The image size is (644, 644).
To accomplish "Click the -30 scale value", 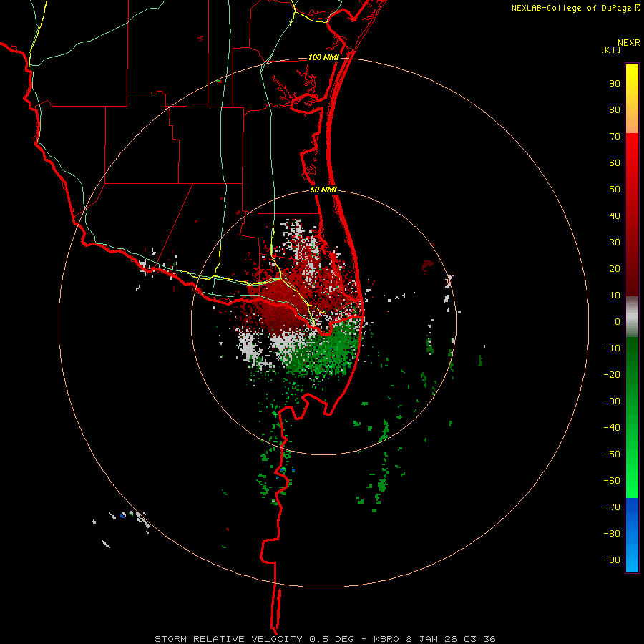I will tap(612, 401).
